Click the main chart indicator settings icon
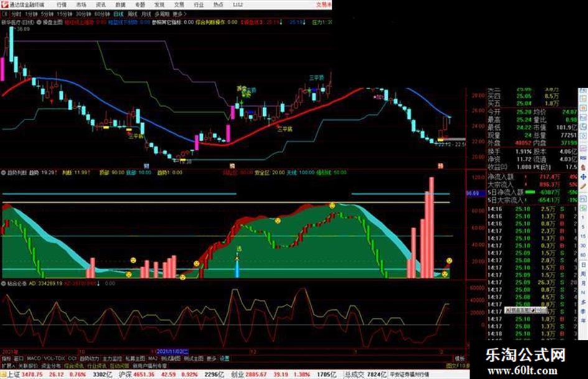This screenshot has height=379, width=588. 39,22
